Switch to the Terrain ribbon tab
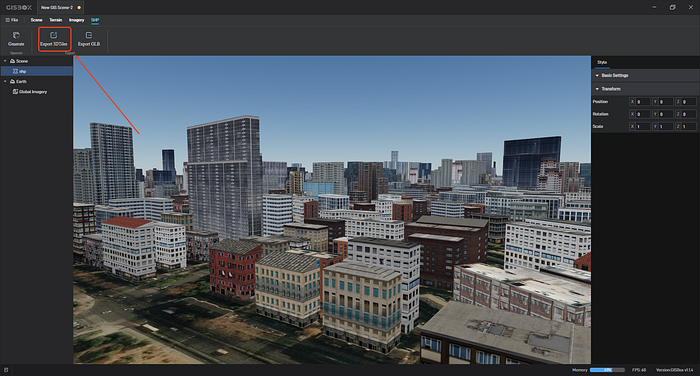This screenshot has height=376, width=700. click(x=56, y=20)
